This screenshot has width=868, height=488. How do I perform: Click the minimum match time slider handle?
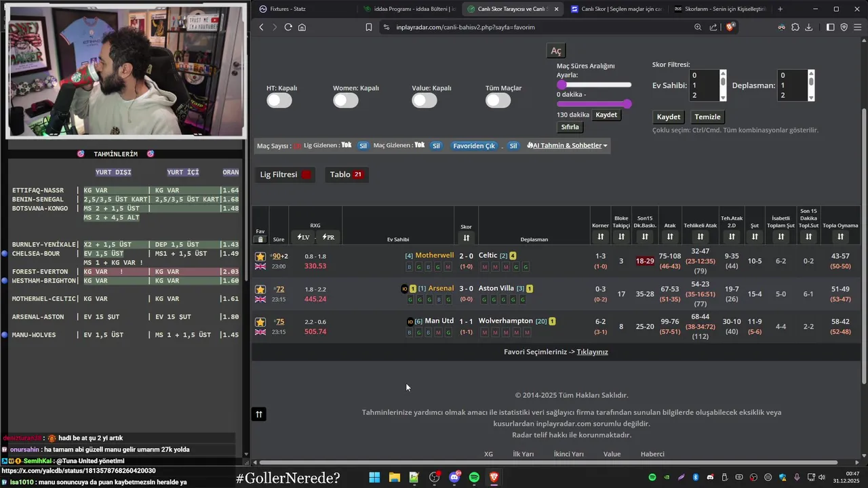coord(561,85)
